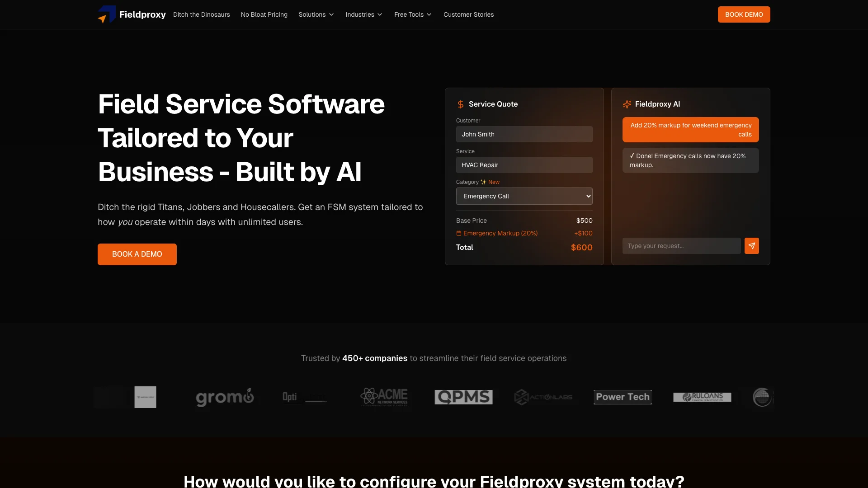
Task: Click the Fieldproxy arrow logo icon
Action: coord(107,14)
